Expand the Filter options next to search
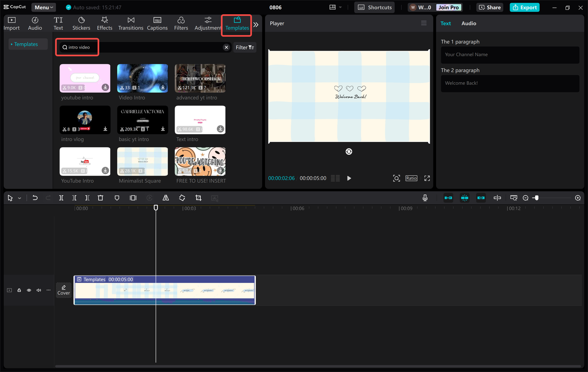The width and height of the screenshot is (588, 372). click(x=244, y=47)
